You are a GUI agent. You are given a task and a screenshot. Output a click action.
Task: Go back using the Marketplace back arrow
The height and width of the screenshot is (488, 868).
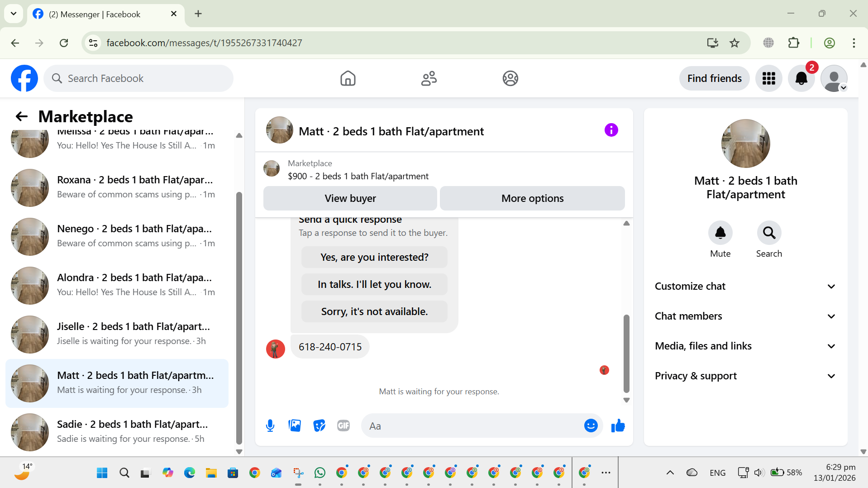(x=22, y=117)
